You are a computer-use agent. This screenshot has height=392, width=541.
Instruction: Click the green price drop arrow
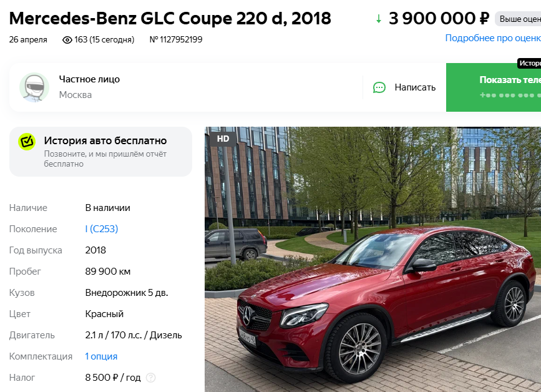click(x=379, y=19)
